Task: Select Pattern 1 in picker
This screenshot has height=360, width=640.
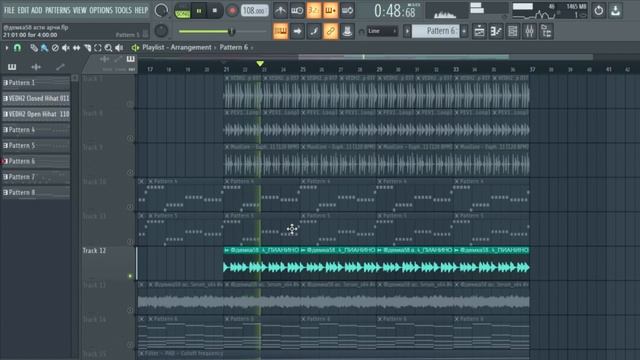Action: [x=36, y=83]
